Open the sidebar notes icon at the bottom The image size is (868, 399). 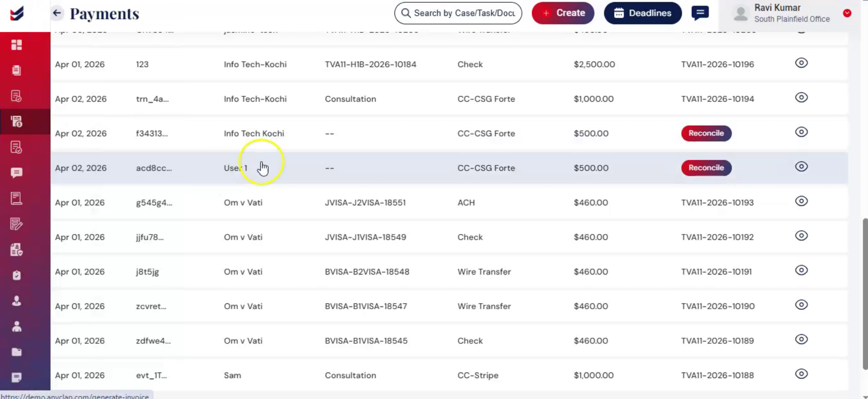point(16,378)
